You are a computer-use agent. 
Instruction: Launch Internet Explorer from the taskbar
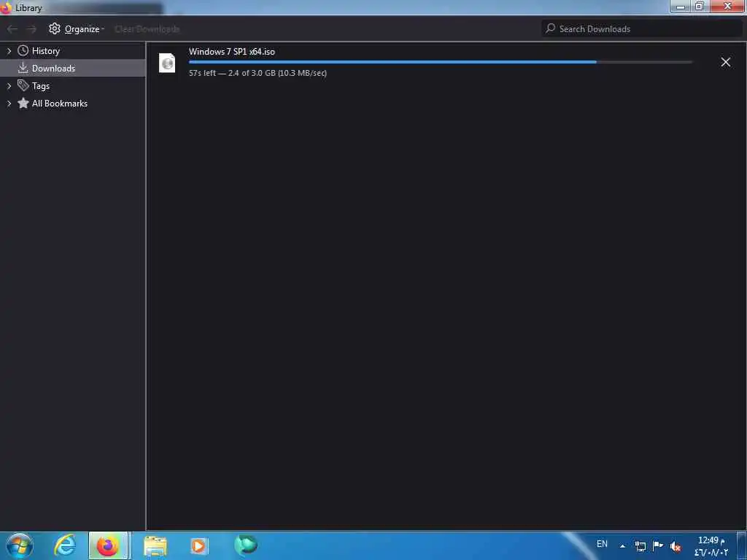(x=65, y=545)
